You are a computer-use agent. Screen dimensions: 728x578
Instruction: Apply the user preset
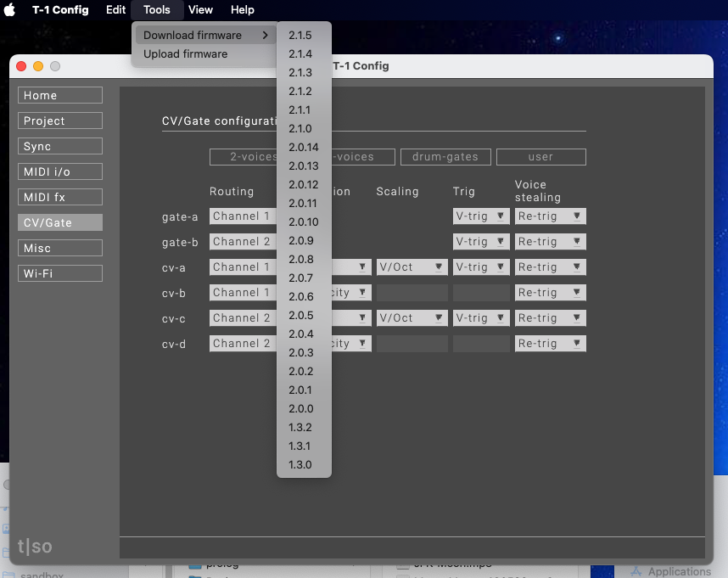[x=540, y=157]
